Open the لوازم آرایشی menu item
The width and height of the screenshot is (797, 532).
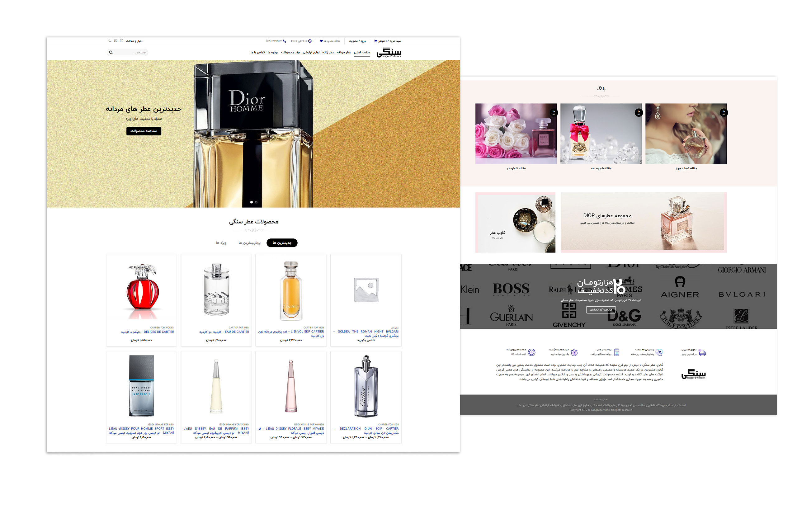311,52
